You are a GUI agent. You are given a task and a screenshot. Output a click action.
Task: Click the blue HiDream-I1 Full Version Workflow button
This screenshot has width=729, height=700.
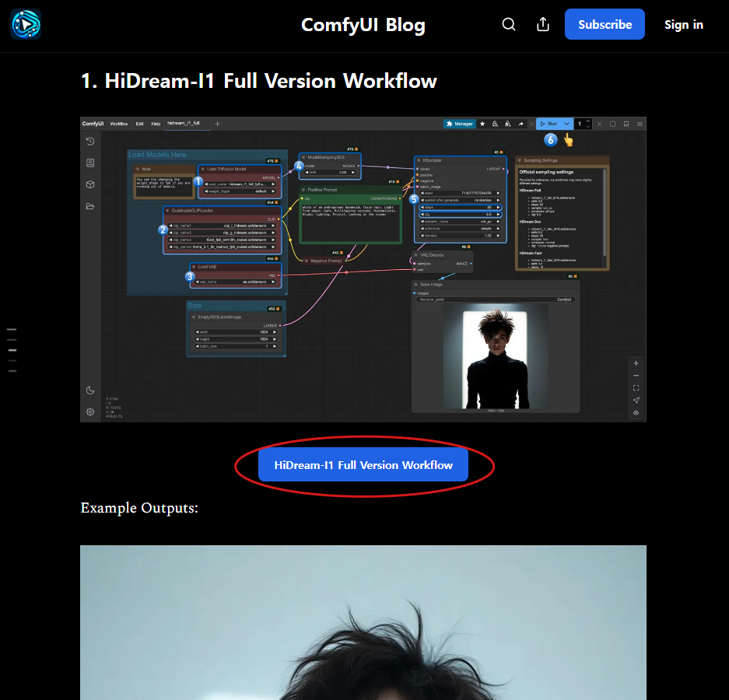point(363,465)
